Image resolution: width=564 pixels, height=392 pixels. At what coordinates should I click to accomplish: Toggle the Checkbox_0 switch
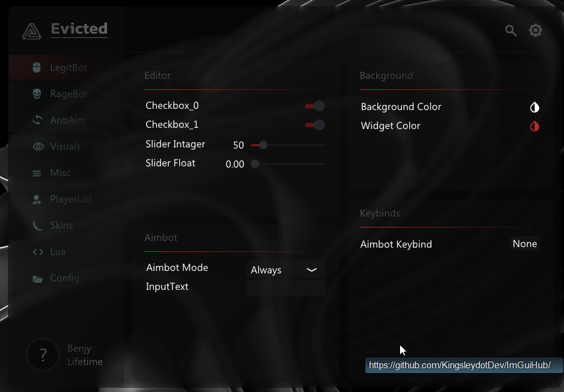(315, 106)
